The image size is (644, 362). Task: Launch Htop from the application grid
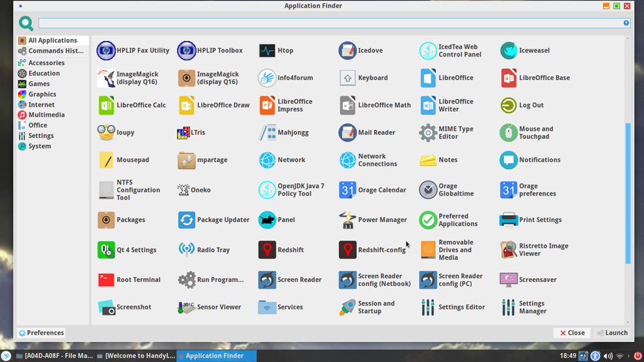coord(267,51)
